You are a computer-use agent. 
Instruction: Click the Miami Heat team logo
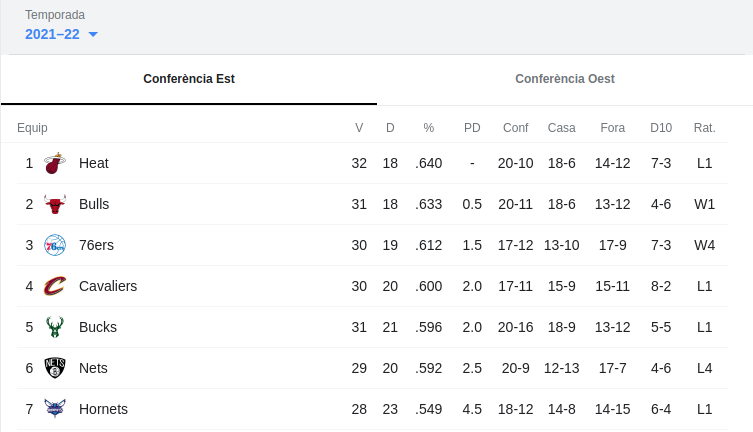tap(55, 163)
